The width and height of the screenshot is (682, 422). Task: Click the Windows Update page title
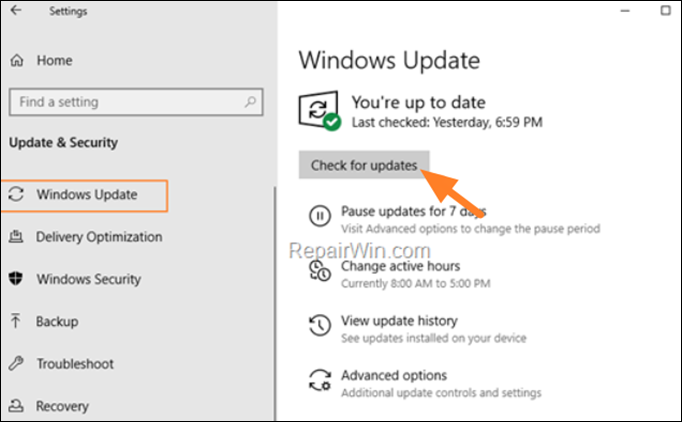[389, 60]
